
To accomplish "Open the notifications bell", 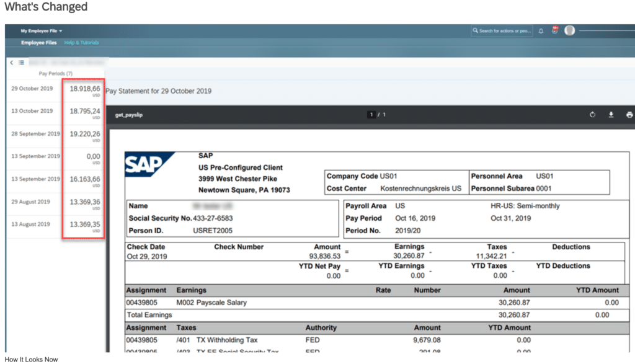I will pyautogui.click(x=540, y=30).
